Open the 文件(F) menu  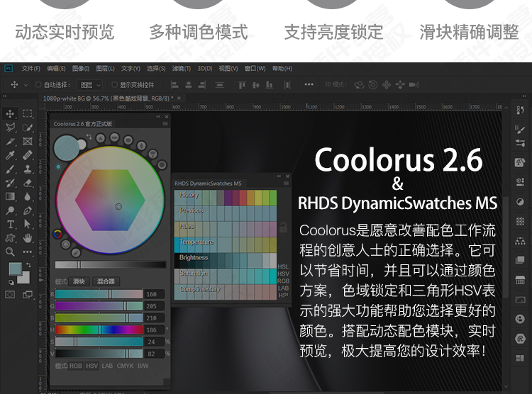click(x=31, y=69)
